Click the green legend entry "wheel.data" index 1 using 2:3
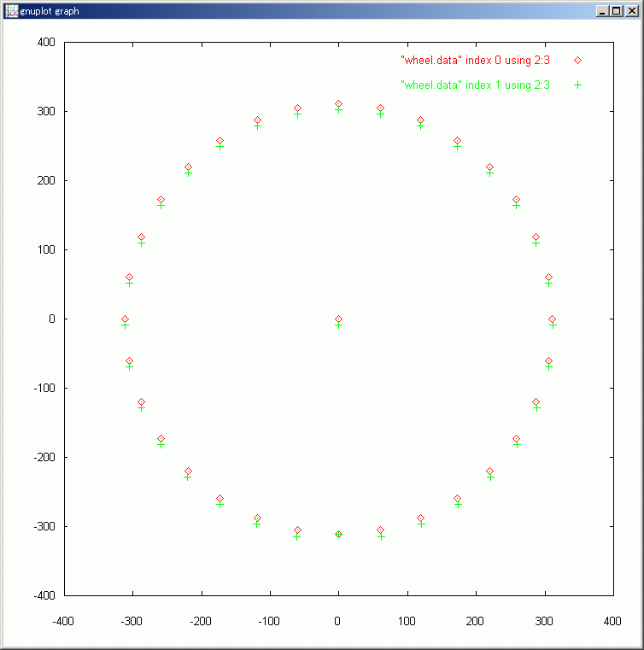644x650 pixels. [475, 85]
